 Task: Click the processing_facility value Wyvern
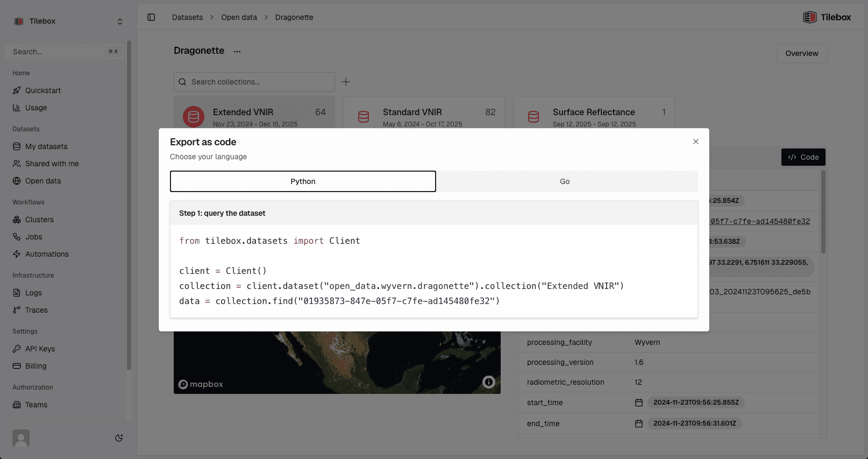click(648, 342)
